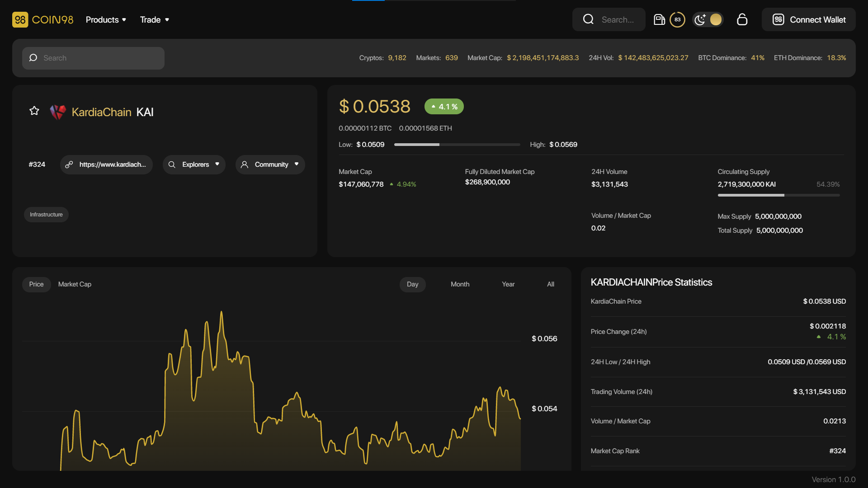Favorite KardiaChain with the star icon
Viewport: 868px width, 488px height.
34,111
